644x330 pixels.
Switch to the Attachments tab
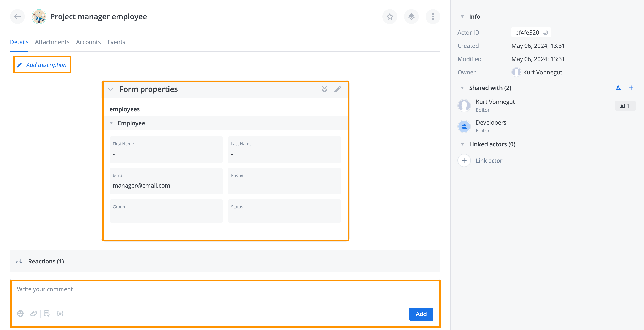tap(52, 42)
